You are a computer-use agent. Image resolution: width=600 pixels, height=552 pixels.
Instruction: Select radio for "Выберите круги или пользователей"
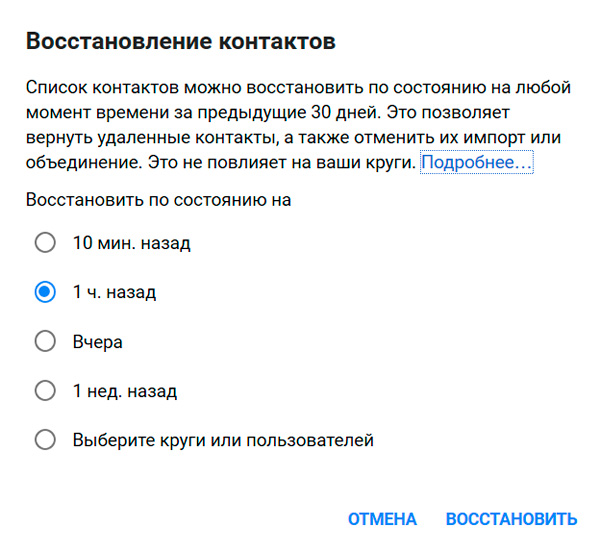(x=45, y=439)
